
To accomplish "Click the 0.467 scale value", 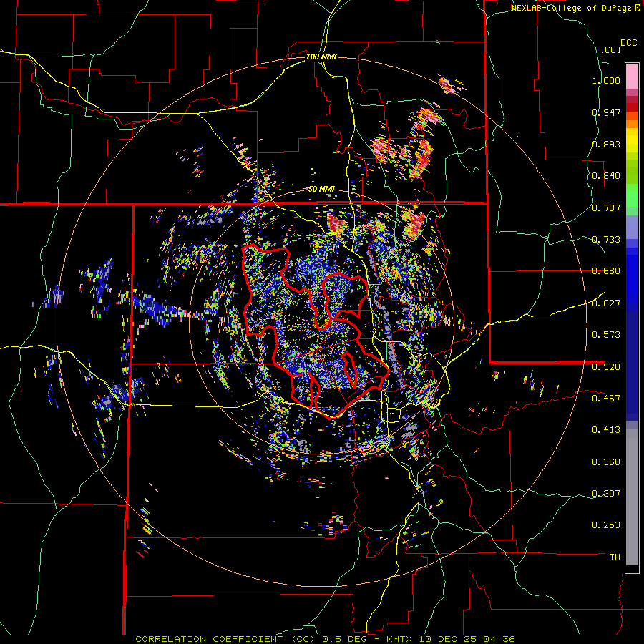I will pos(606,399).
